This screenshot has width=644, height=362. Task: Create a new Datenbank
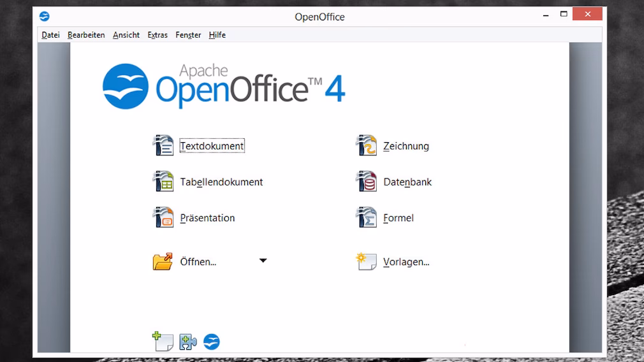407,182
